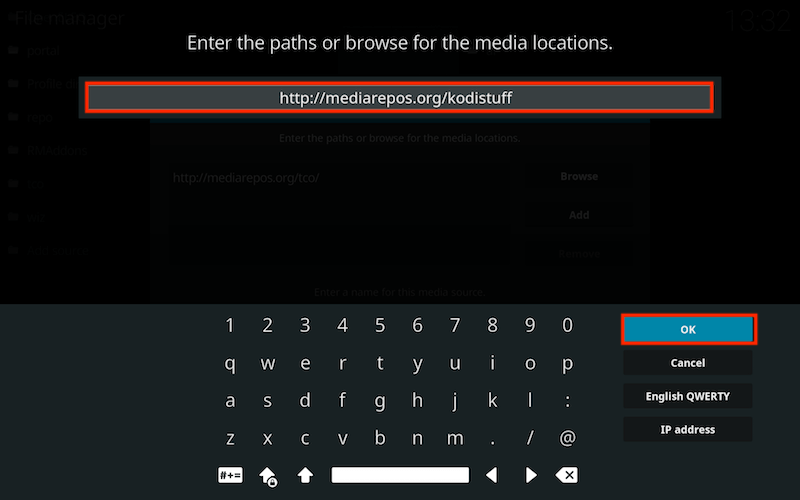Move cursor left with the left arrow key
This screenshot has height=500, width=800.
[492, 475]
